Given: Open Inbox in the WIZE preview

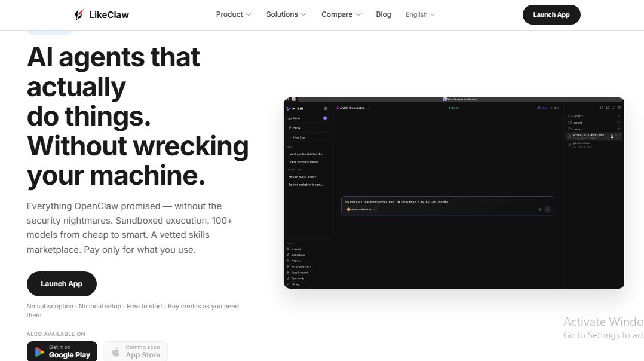Looking at the screenshot, I should coord(307,118).
